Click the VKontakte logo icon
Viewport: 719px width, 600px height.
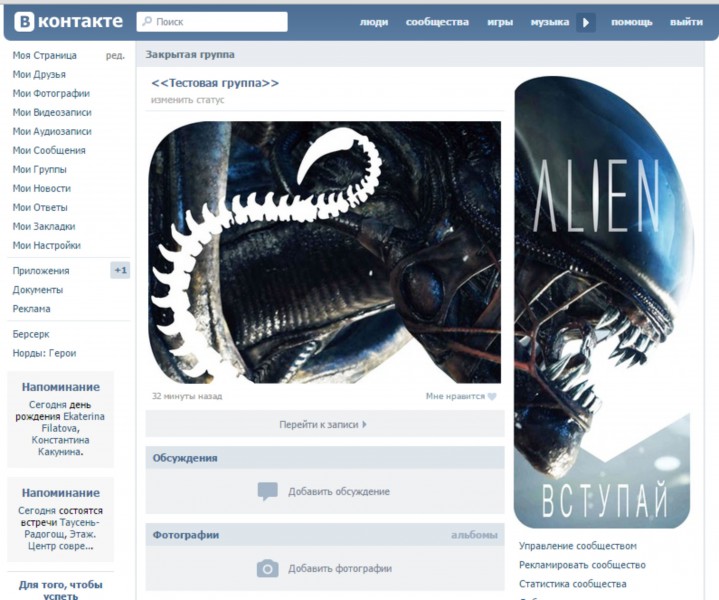pyautogui.click(x=24, y=22)
